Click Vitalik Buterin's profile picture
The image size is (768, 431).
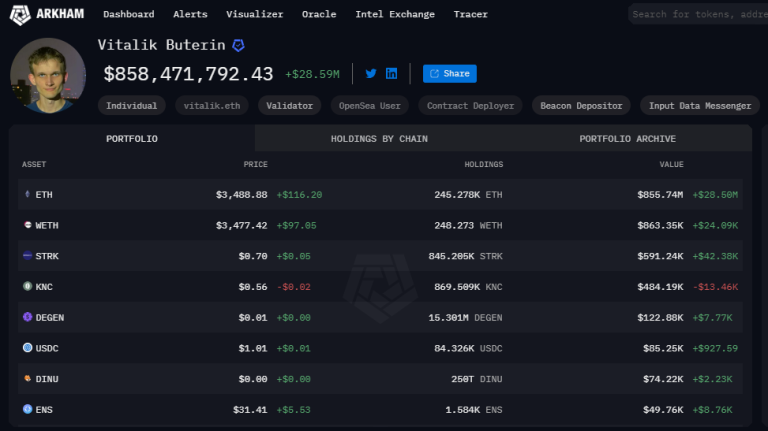point(48,76)
